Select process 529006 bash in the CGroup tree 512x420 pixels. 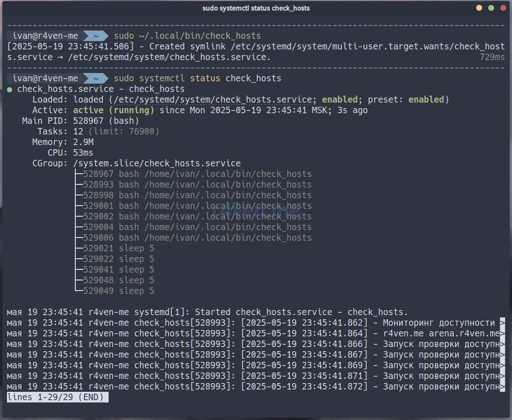point(197,238)
